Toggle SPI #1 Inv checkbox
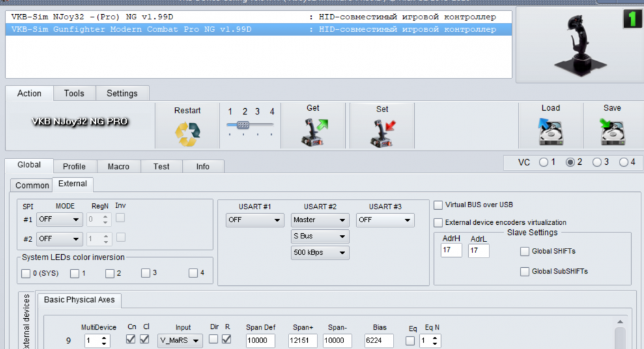 tap(120, 218)
